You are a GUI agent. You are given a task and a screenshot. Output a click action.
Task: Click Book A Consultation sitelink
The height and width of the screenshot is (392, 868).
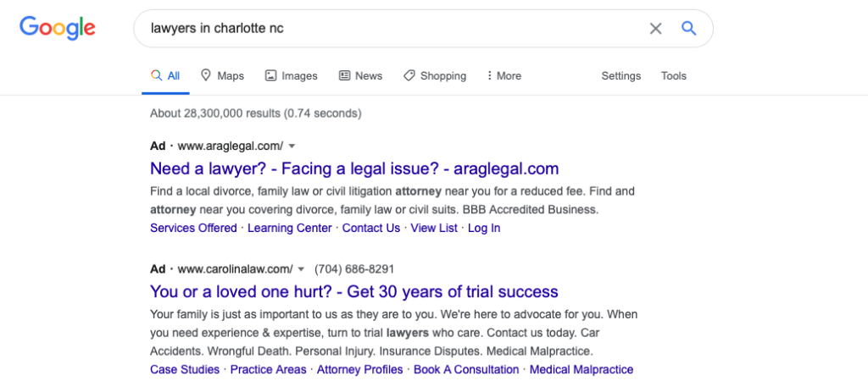pyautogui.click(x=467, y=369)
